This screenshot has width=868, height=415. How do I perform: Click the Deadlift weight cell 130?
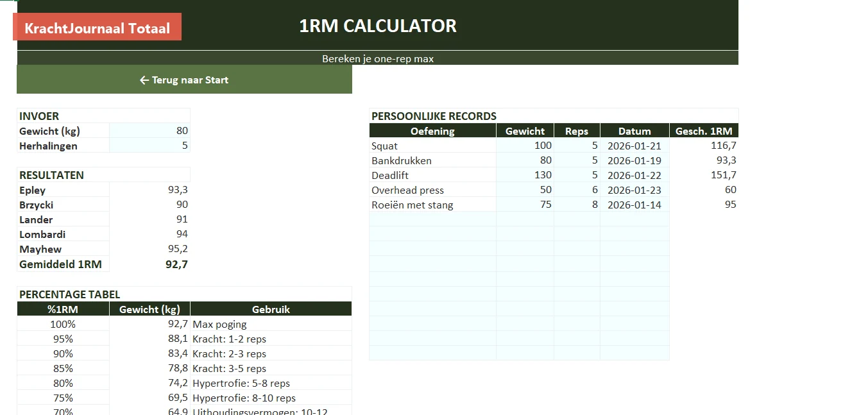pyautogui.click(x=525, y=175)
